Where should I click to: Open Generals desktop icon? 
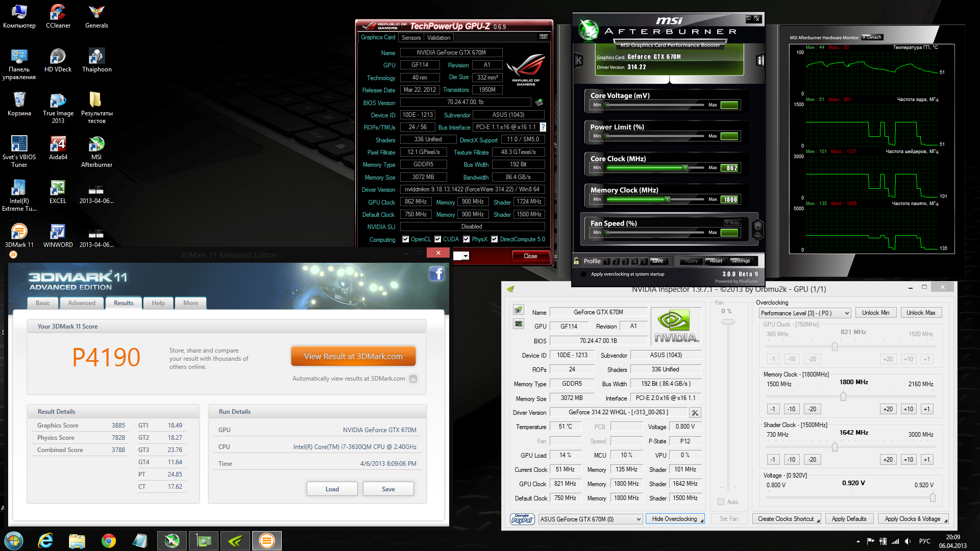(96, 16)
